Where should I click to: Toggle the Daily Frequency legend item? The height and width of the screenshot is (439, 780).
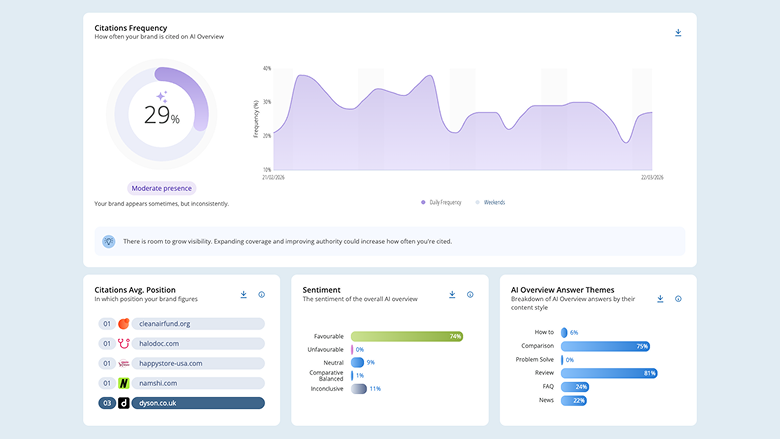click(441, 202)
